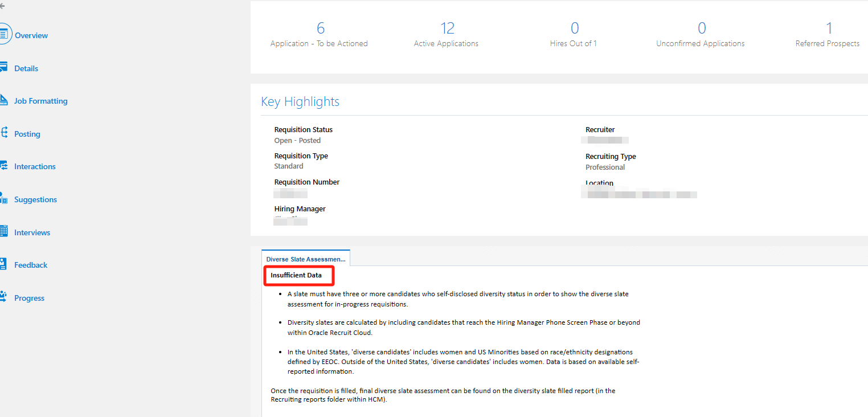Click the 'Requisition Status' label

coord(304,130)
